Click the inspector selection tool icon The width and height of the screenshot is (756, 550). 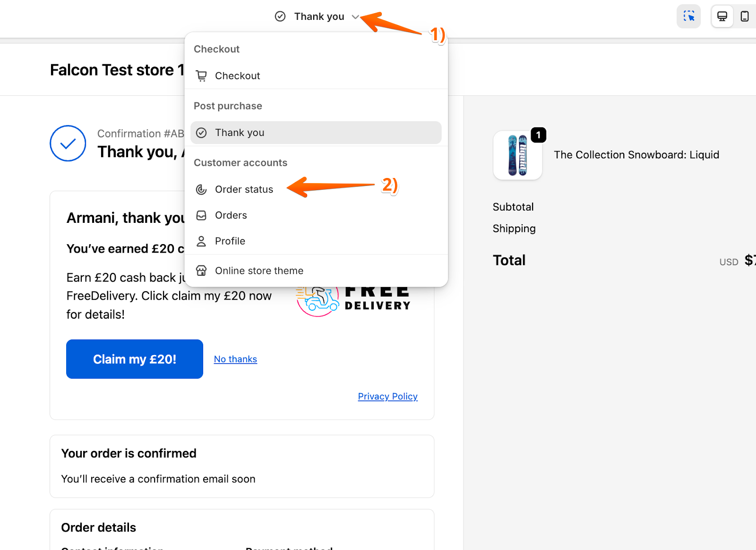pyautogui.click(x=688, y=17)
